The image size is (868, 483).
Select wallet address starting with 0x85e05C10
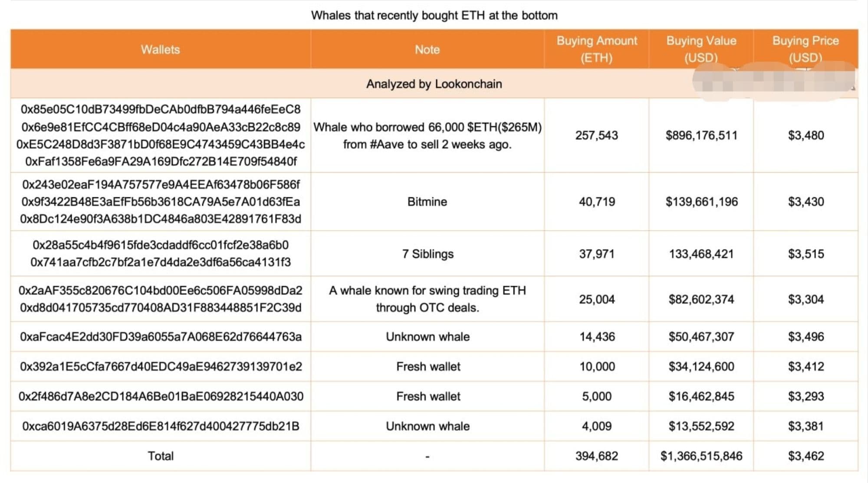(161, 109)
